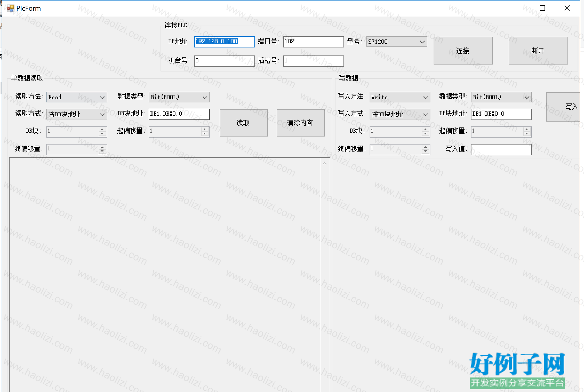Maximize the PlcForm window
584x392 pixels.
point(542,8)
